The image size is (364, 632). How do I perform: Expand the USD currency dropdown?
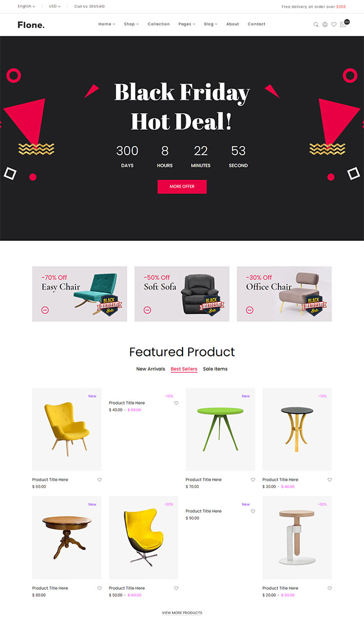(x=55, y=7)
